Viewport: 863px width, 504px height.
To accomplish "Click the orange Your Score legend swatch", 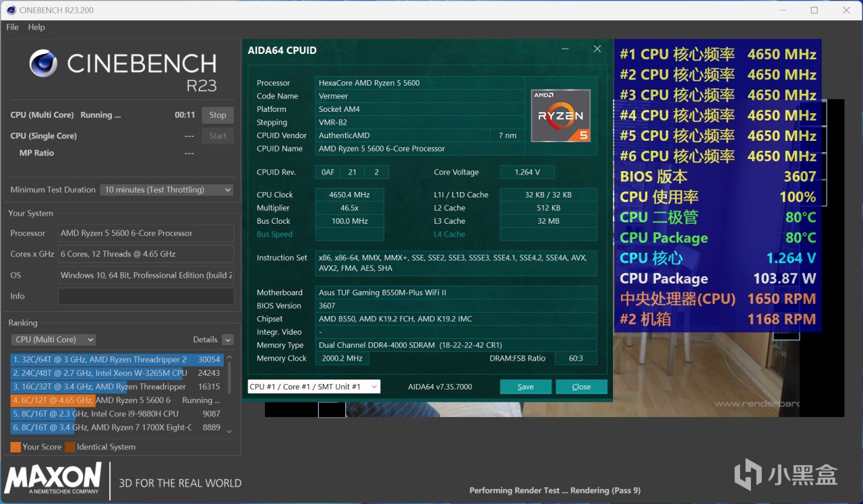I will coord(16,447).
